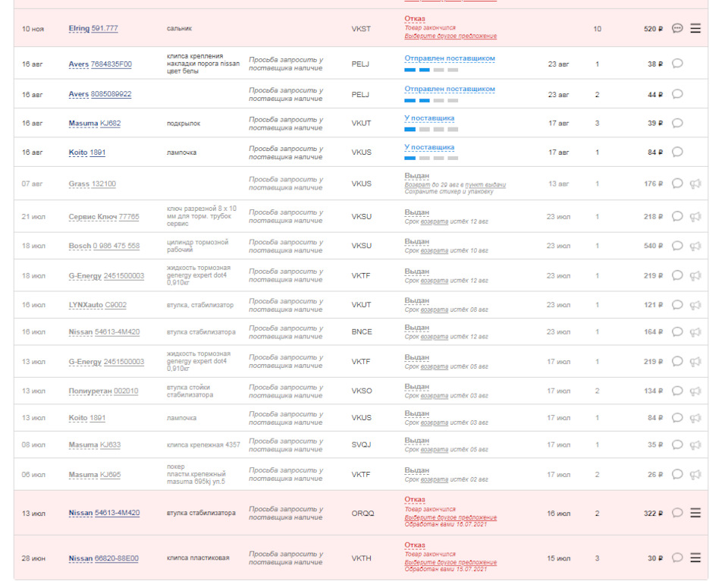Open comment bubble on the ORQQ Nissan row
728x581 pixels.
coord(677,513)
